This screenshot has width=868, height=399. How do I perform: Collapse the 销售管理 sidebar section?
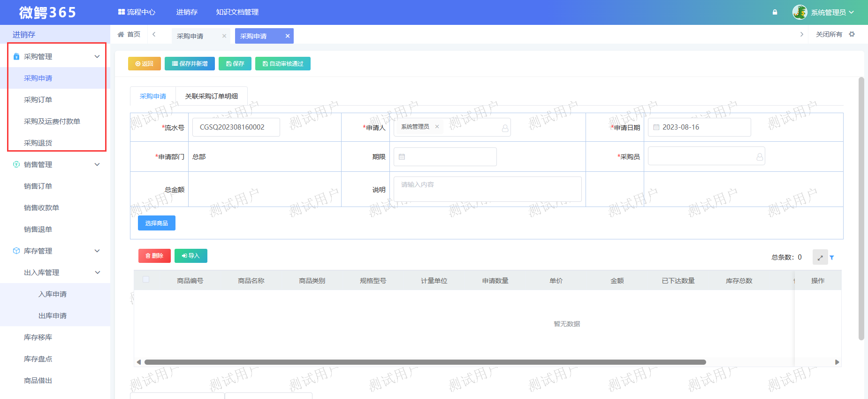97,165
